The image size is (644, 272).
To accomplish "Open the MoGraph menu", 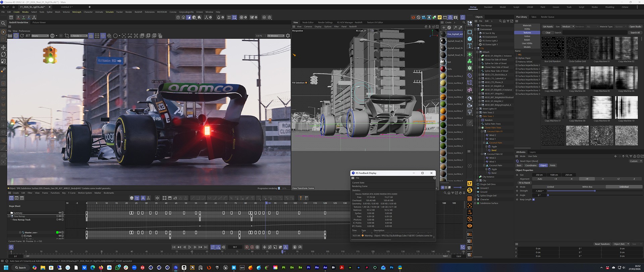I will [x=76, y=12].
